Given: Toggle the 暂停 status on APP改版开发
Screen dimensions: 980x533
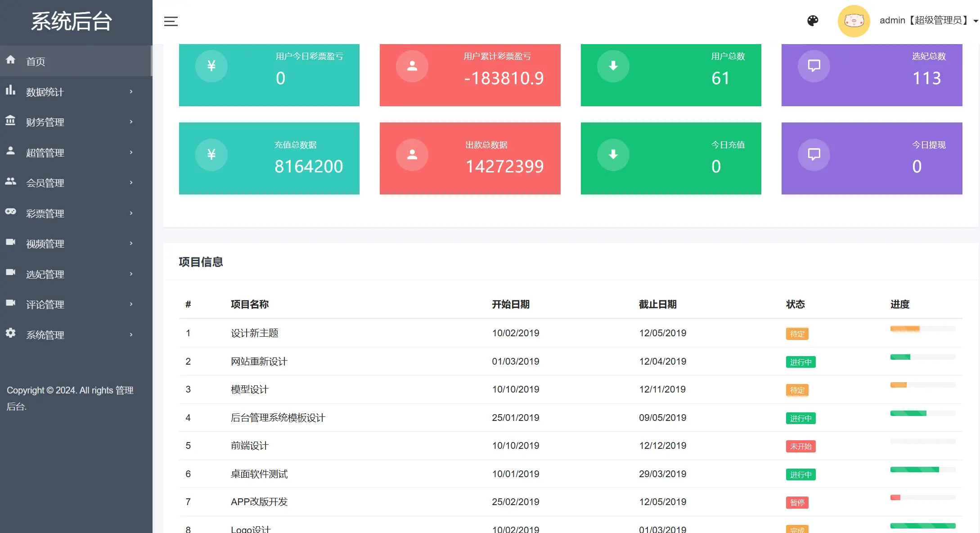Looking at the screenshot, I should (x=797, y=502).
